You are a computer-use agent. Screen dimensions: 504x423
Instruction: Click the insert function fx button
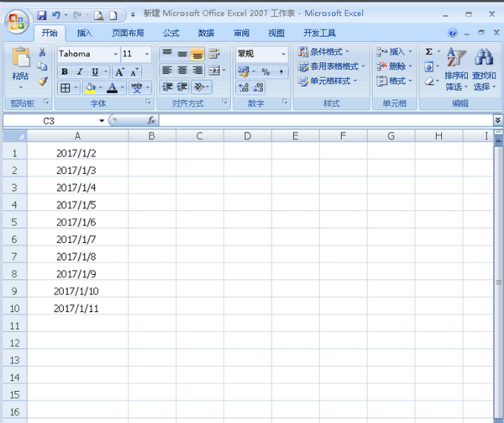pos(150,120)
